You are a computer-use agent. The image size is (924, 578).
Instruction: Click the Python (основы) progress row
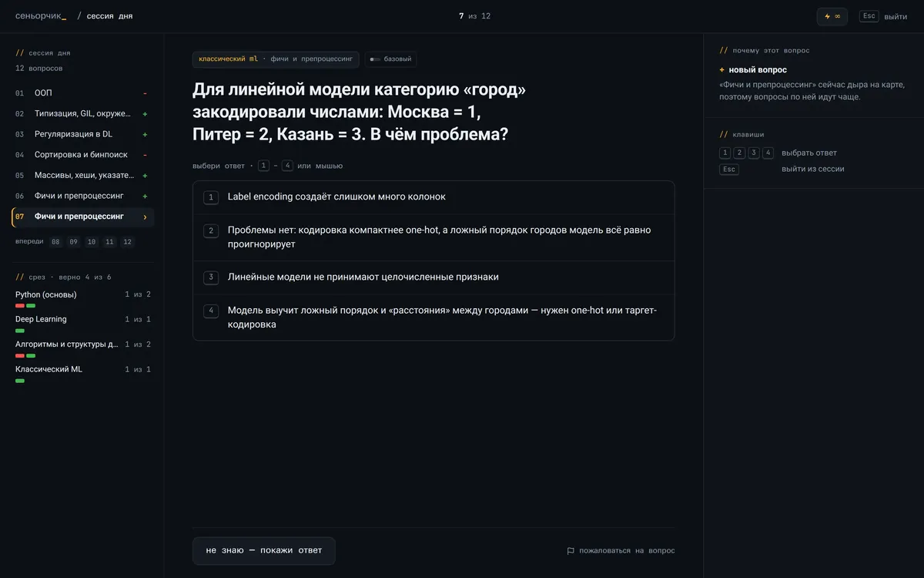(x=83, y=299)
